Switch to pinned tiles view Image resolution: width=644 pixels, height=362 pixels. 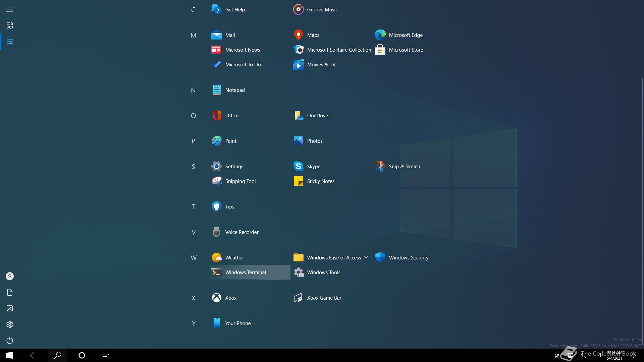10,25
